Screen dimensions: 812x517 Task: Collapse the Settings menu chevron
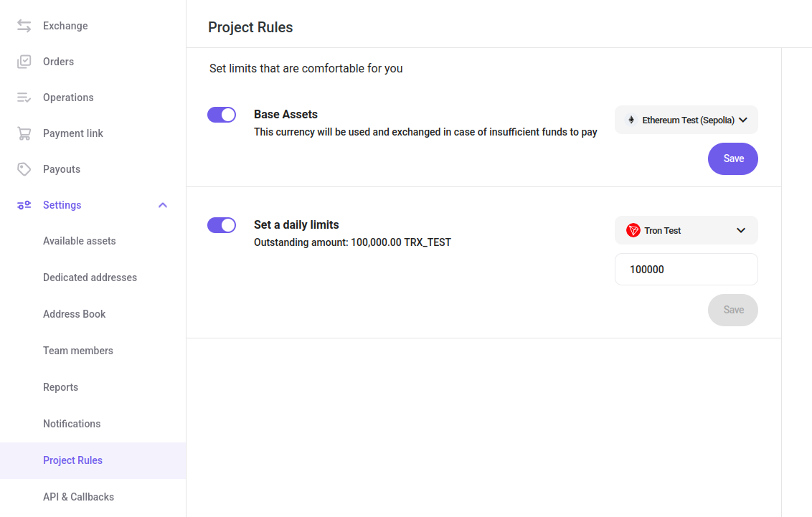(163, 205)
